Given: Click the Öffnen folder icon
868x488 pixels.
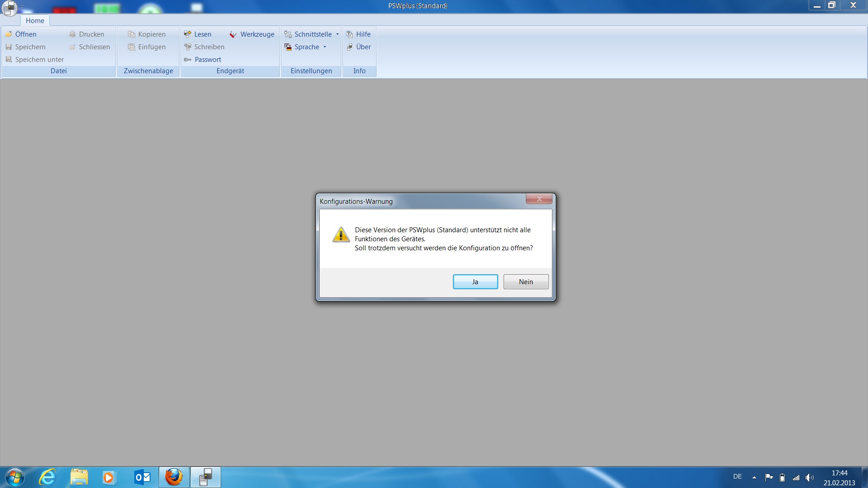Looking at the screenshot, I should (x=9, y=34).
